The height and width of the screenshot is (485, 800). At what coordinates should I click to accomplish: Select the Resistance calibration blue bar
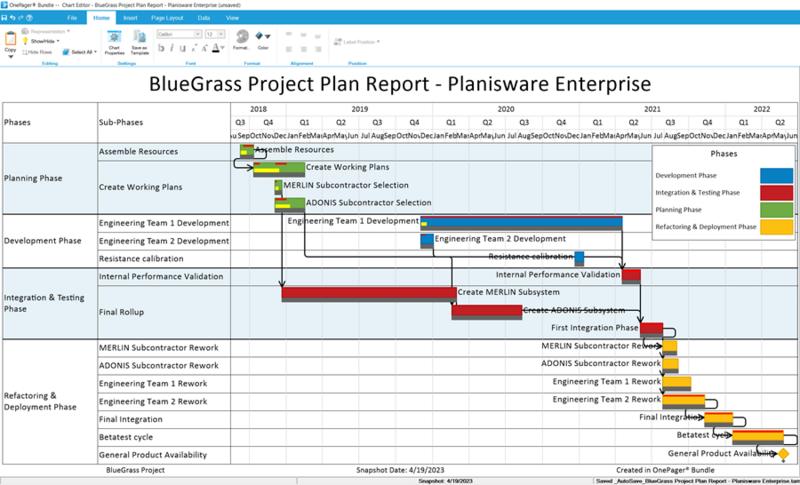click(x=579, y=258)
